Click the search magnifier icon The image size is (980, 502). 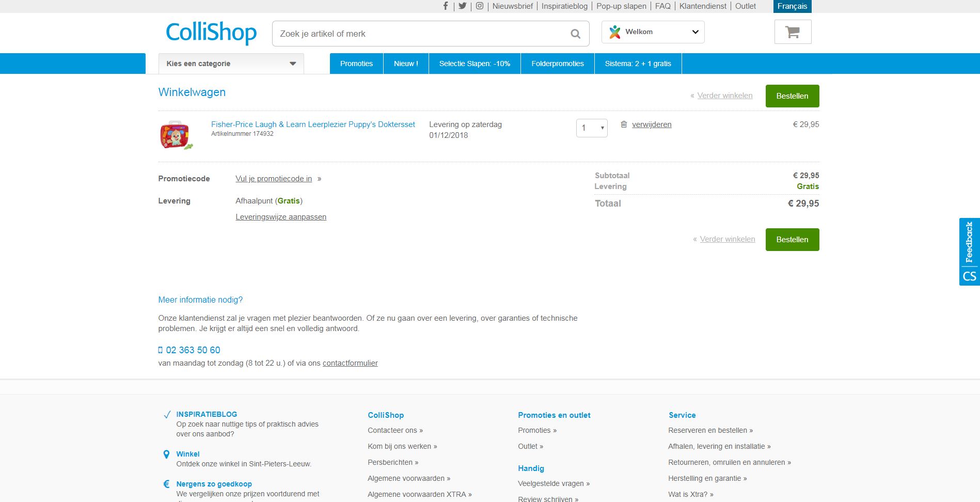click(x=575, y=34)
